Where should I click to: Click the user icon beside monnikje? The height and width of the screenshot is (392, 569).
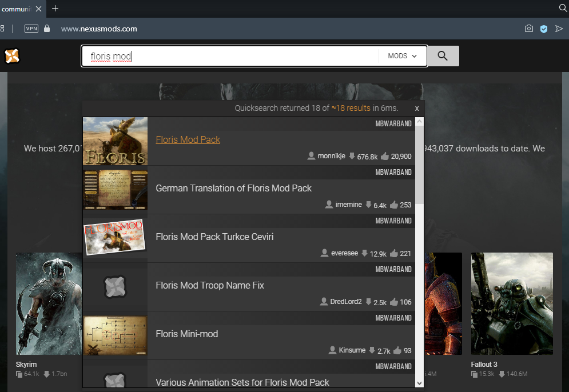click(311, 156)
